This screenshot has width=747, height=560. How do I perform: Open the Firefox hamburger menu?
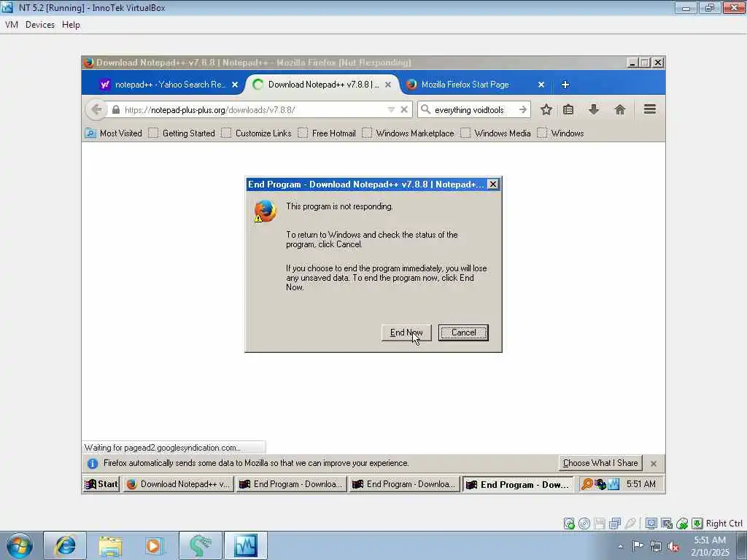(x=650, y=109)
